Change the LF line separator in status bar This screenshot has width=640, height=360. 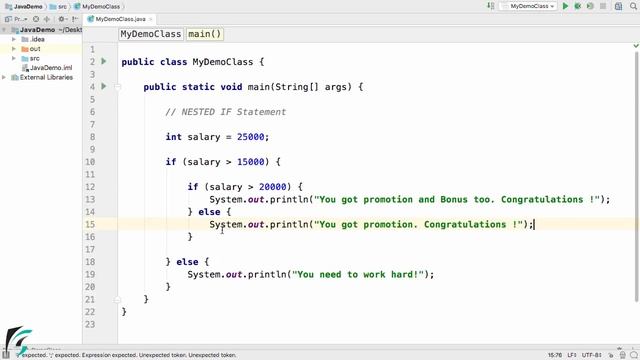click(571, 355)
